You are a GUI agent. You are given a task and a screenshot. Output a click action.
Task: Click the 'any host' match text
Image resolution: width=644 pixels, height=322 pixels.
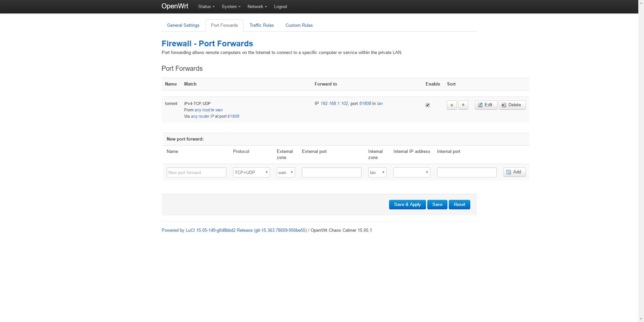(x=202, y=110)
